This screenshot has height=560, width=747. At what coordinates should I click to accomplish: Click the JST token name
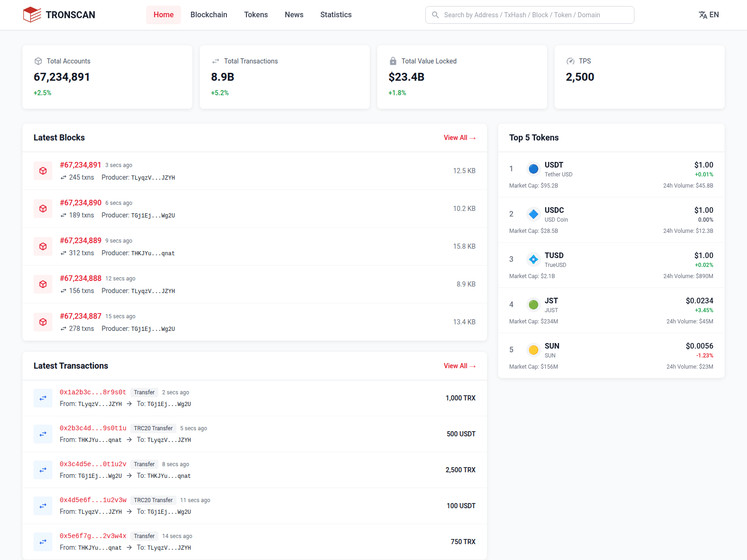point(551,301)
